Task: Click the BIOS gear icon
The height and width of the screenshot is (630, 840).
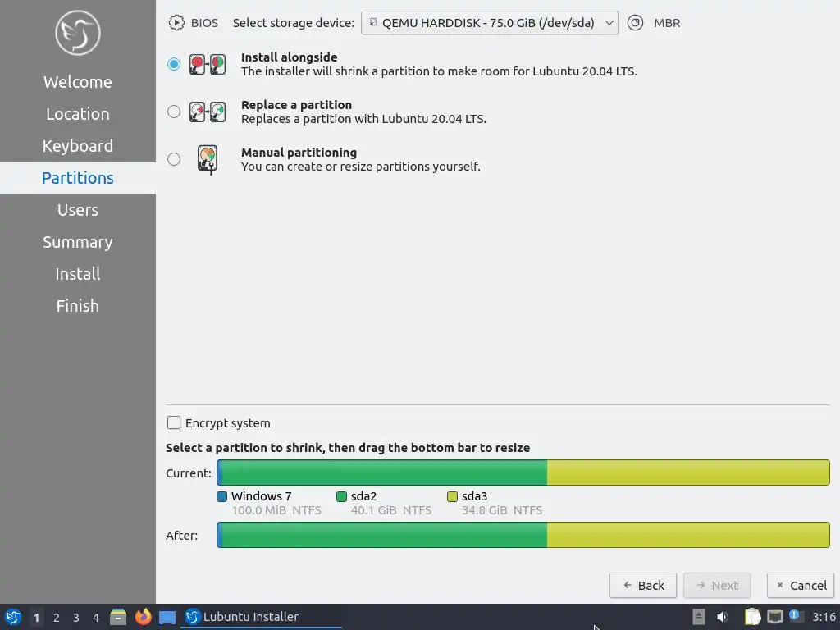Action: tap(176, 23)
